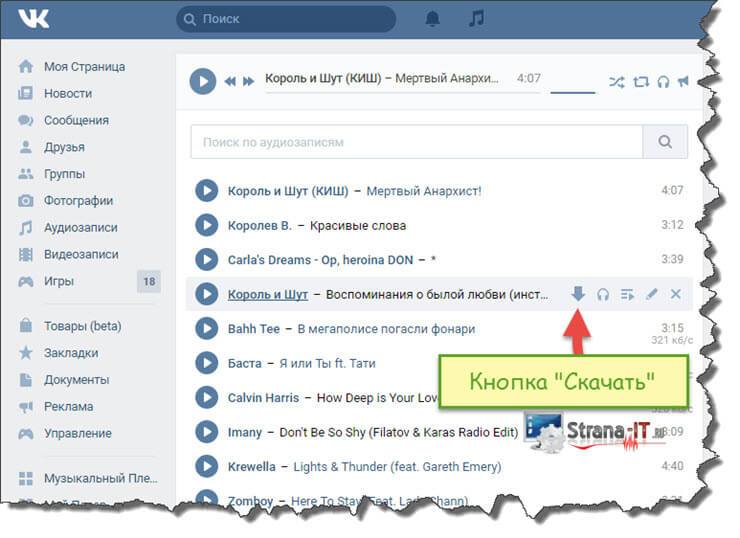Viewport: 740px width, 538px height.
Task: Skip to the next track in player
Action: point(248,81)
